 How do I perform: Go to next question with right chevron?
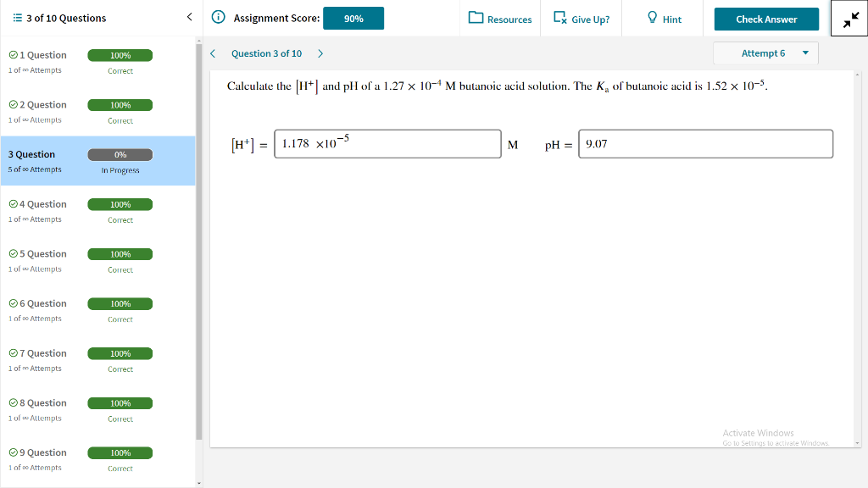coord(320,53)
